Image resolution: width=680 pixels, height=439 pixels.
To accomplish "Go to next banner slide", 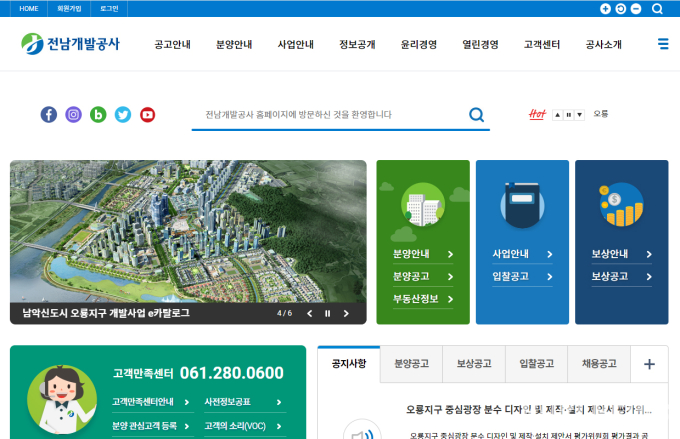I will click(346, 314).
